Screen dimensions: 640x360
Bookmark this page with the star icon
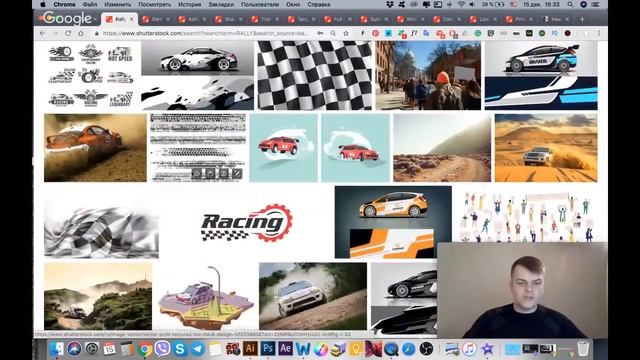tap(346, 33)
